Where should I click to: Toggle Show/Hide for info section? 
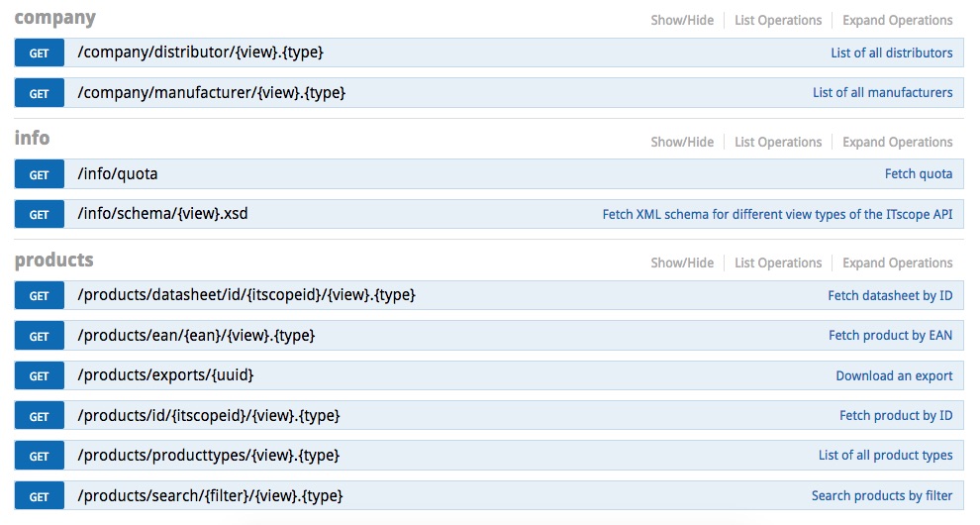[x=682, y=142]
